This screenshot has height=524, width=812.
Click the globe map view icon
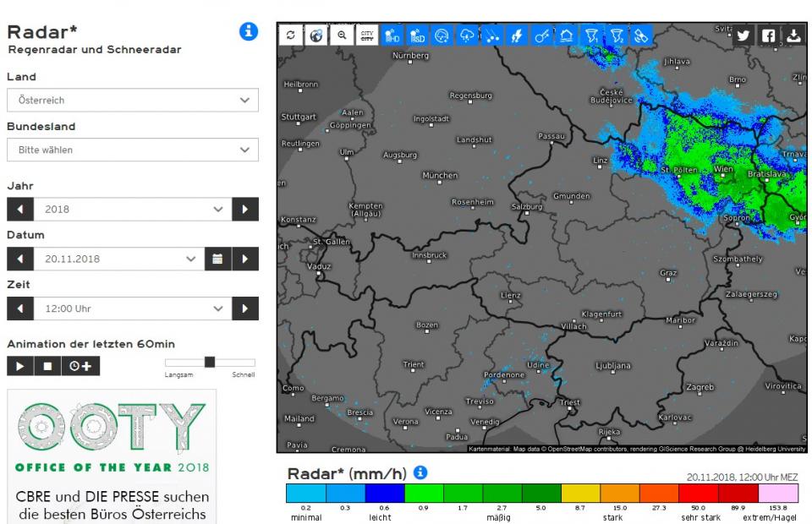tap(315, 35)
